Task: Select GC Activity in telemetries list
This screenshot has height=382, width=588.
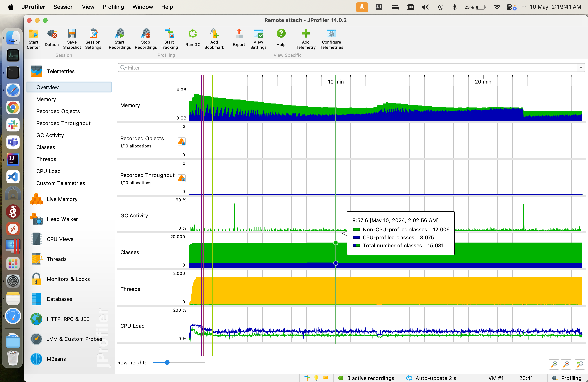Action: (50, 135)
